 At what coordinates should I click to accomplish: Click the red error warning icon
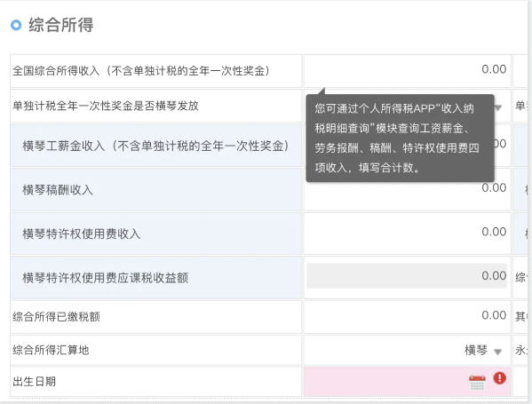tap(499, 378)
